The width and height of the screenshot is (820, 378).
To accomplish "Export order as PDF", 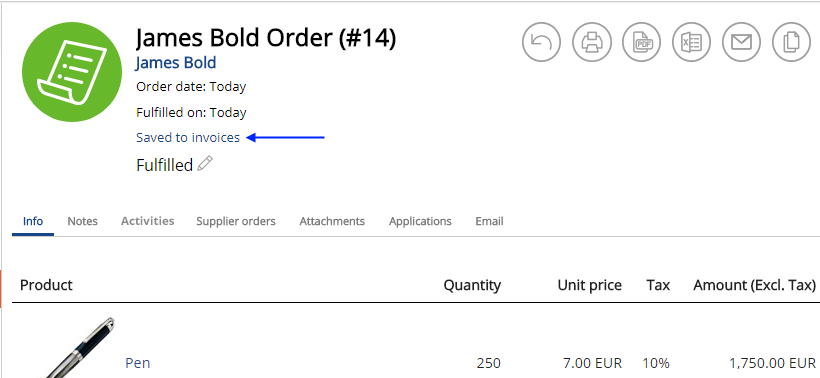I will [642, 42].
